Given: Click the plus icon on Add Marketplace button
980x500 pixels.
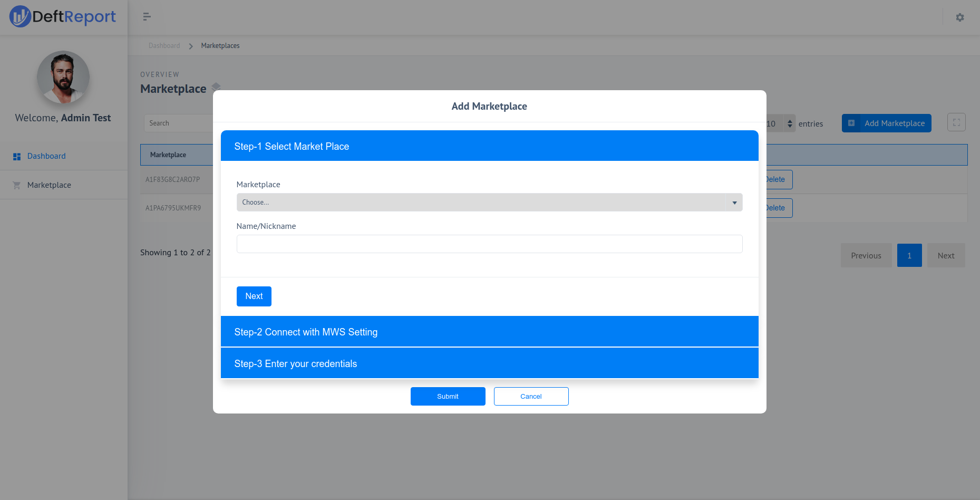Looking at the screenshot, I should click(851, 123).
